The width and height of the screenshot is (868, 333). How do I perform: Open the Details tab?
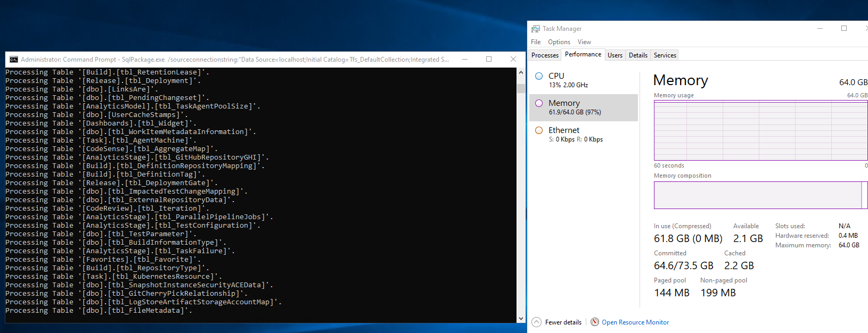click(638, 55)
